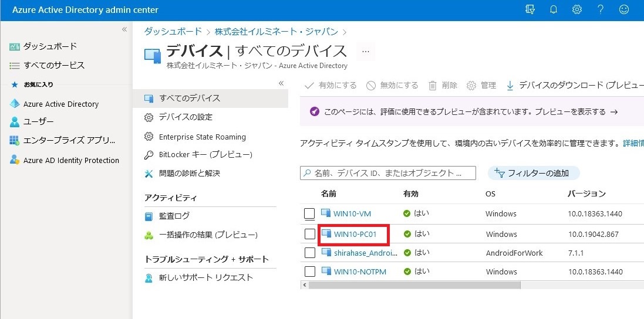Screen dimensions: 644x319
Task: Open the feedback smiley icon
Action: [624, 9]
